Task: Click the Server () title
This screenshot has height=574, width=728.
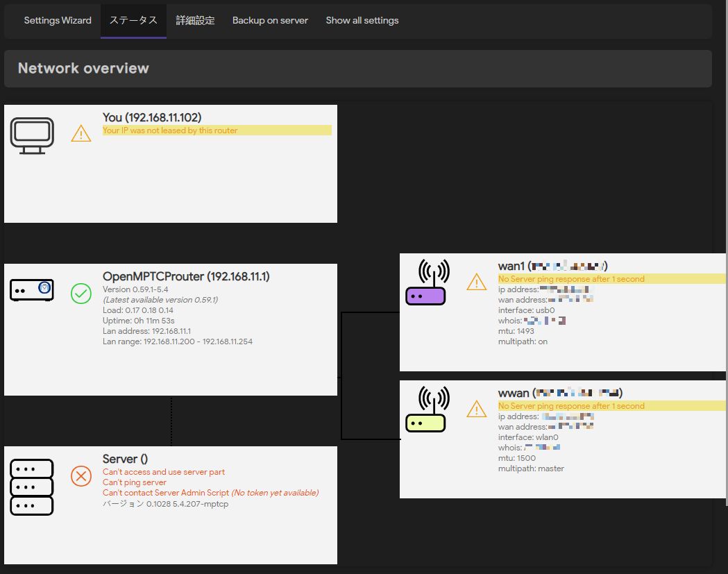Action: pos(126,459)
